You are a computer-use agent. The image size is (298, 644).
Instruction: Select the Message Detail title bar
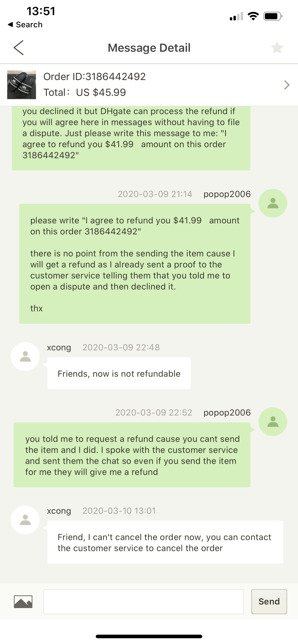pos(149,47)
